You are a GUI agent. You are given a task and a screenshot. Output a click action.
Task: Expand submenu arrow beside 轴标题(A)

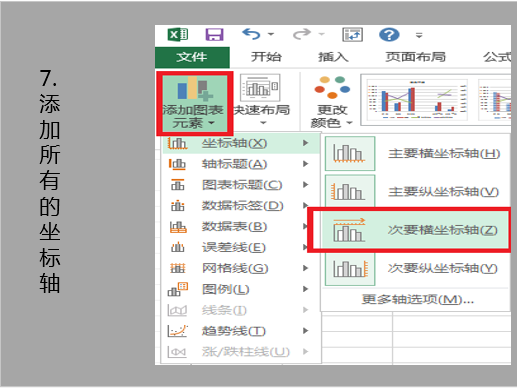305,164
